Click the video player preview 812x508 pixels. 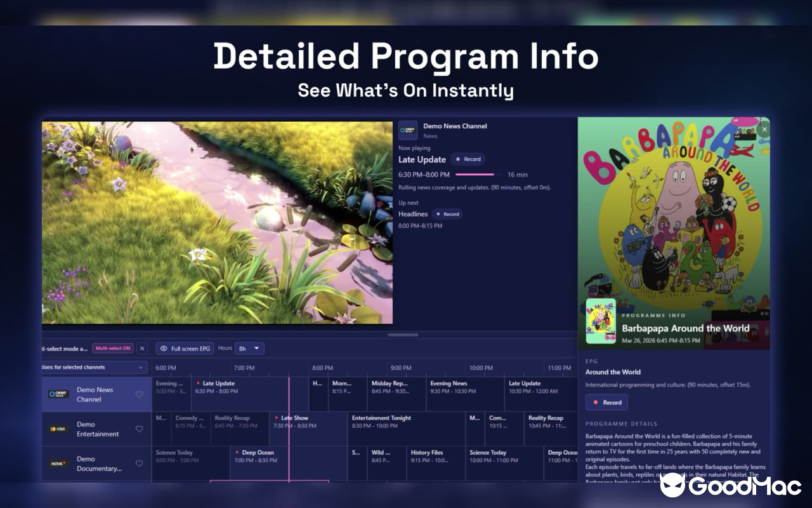click(x=217, y=223)
